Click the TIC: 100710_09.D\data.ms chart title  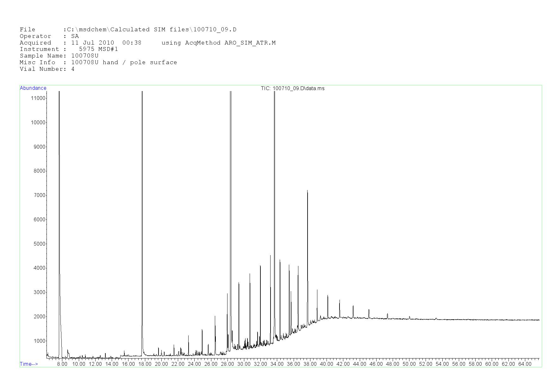tap(292, 89)
